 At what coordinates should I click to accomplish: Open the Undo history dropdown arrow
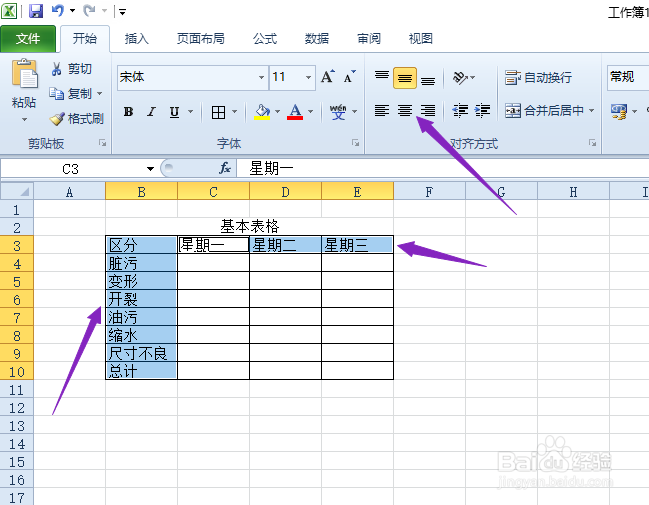pyautogui.click(x=72, y=10)
